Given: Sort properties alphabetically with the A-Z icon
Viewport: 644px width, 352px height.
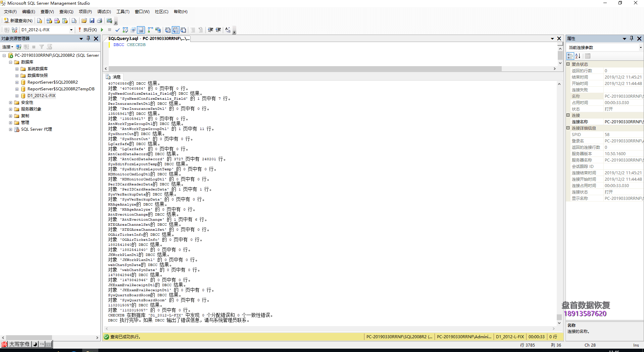Looking at the screenshot, I should coord(578,56).
